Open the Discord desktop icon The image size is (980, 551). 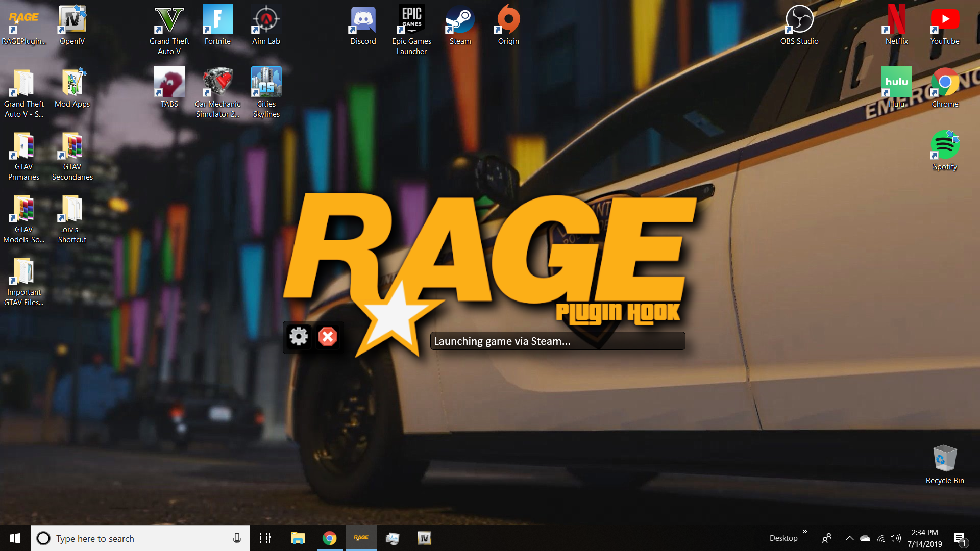[363, 24]
